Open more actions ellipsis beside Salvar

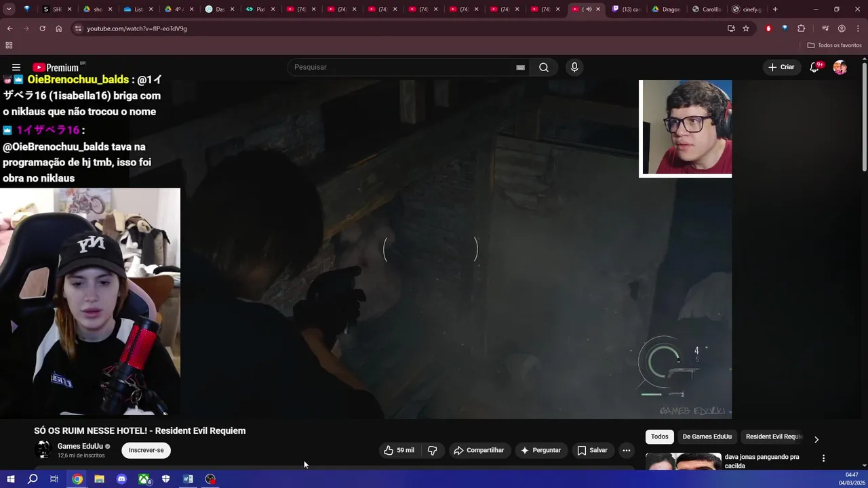tap(627, 450)
